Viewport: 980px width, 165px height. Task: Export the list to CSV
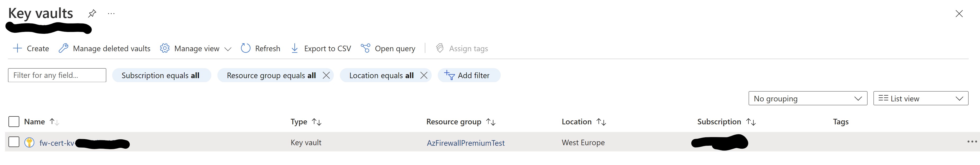(x=321, y=49)
